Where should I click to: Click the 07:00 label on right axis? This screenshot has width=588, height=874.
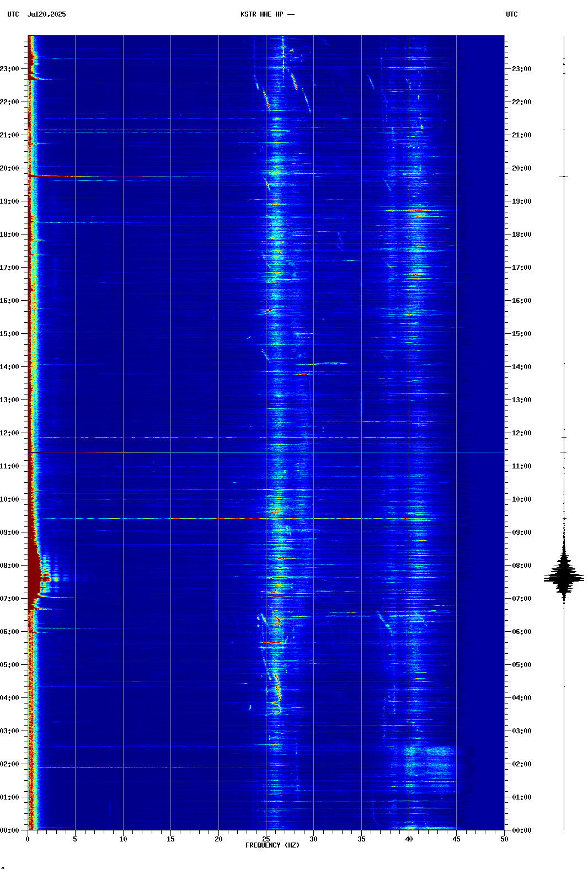[522, 599]
